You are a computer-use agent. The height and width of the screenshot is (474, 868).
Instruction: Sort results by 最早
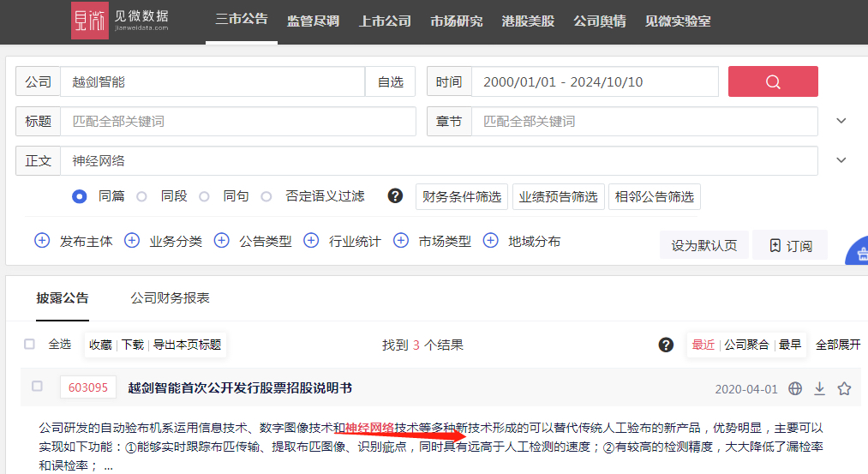(790, 345)
